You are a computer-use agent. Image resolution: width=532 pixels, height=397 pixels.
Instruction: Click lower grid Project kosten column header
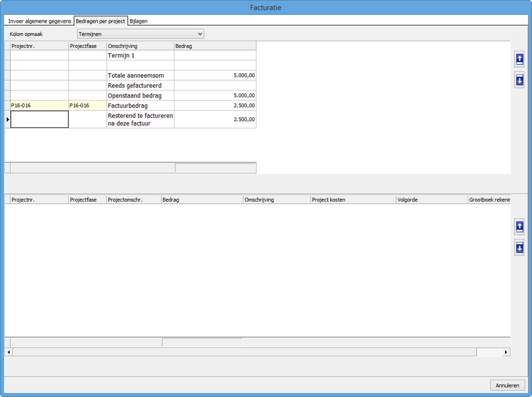tap(353, 199)
